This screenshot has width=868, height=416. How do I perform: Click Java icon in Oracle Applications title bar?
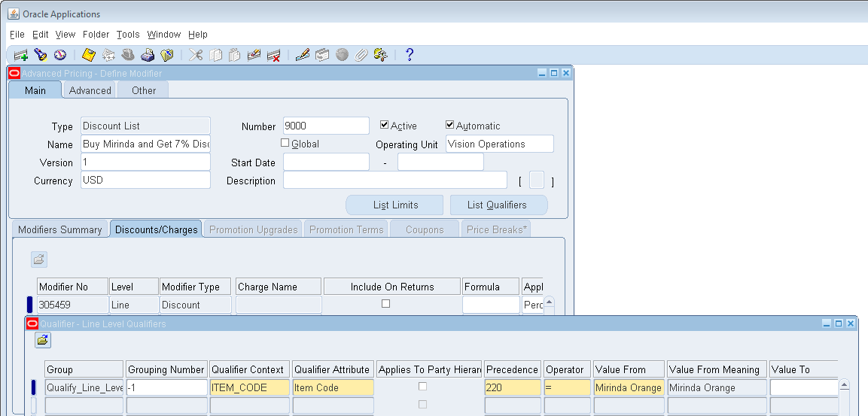pyautogui.click(x=14, y=14)
